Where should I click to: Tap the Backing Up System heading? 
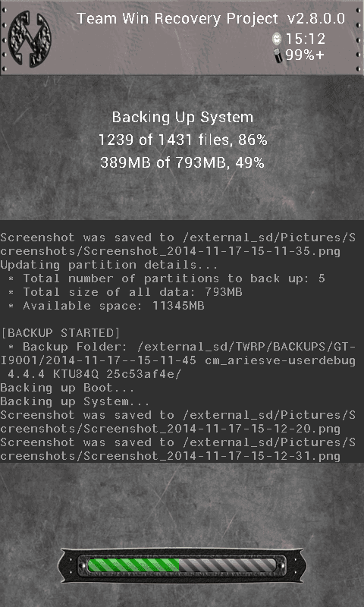tap(183, 117)
